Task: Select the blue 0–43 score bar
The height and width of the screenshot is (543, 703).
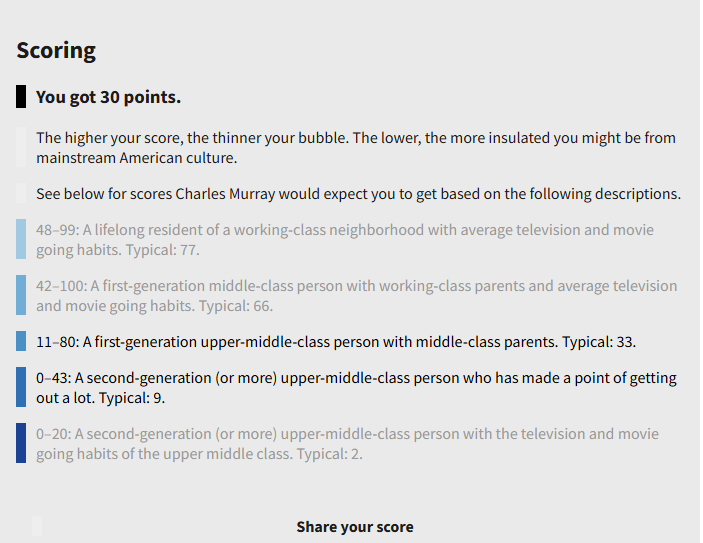Action: pyautogui.click(x=21, y=387)
